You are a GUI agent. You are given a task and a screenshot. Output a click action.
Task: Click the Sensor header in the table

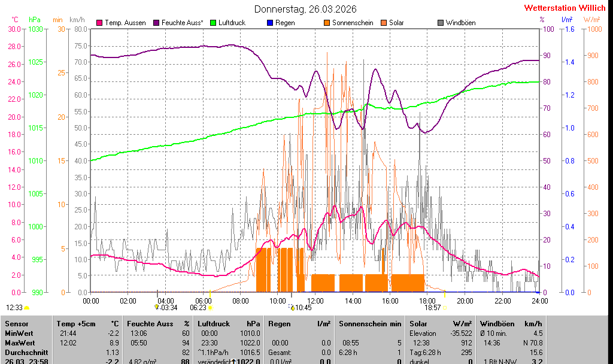(16, 323)
